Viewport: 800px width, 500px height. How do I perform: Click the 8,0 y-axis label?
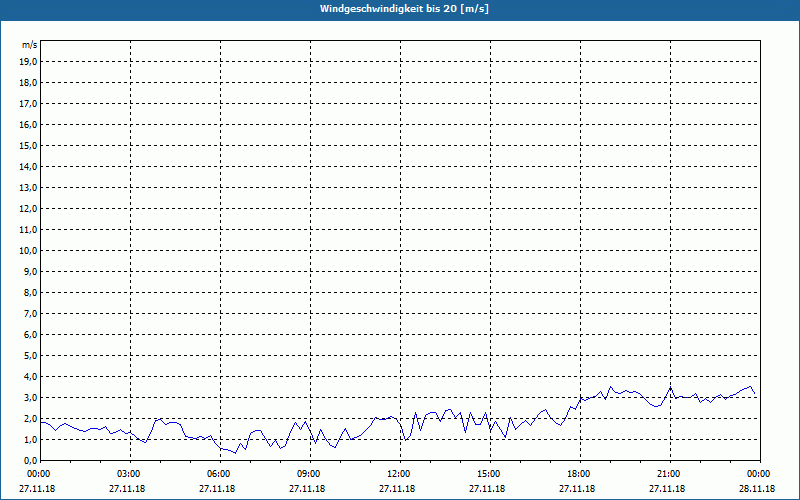(31, 292)
